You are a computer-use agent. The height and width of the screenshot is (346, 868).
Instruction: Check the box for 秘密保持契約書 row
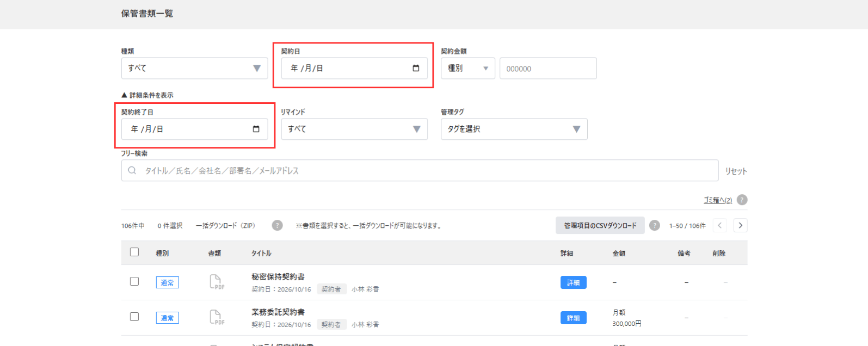[x=134, y=281]
